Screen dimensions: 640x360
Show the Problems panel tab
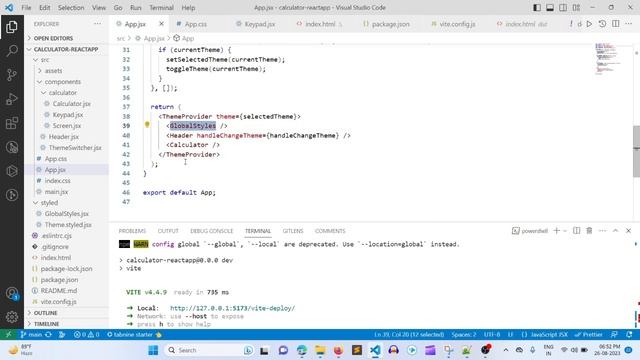(132, 231)
